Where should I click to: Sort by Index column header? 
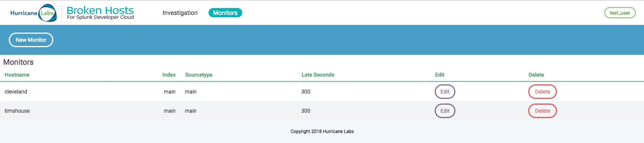(169, 75)
